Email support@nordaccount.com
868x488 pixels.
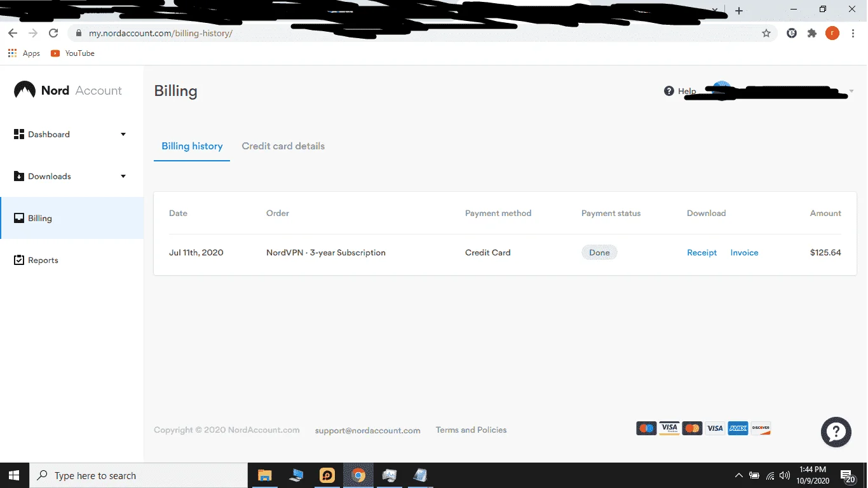(x=368, y=430)
